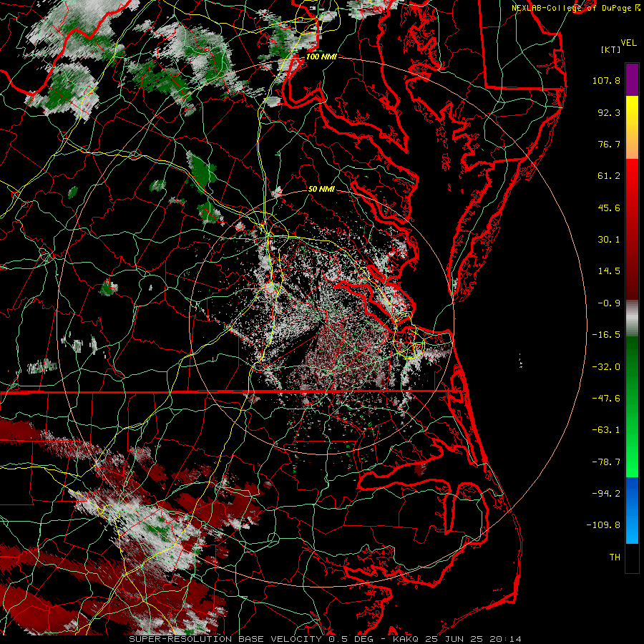Click the TH legend label
This screenshot has width=644, height=644.
(615, 557)
